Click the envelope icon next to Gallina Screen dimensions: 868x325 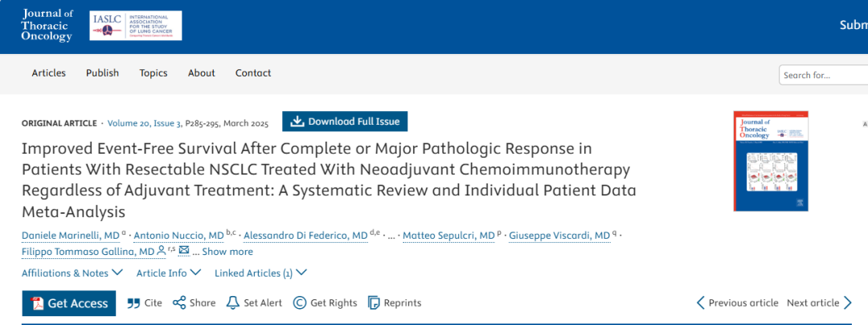[x=184, y=251]
